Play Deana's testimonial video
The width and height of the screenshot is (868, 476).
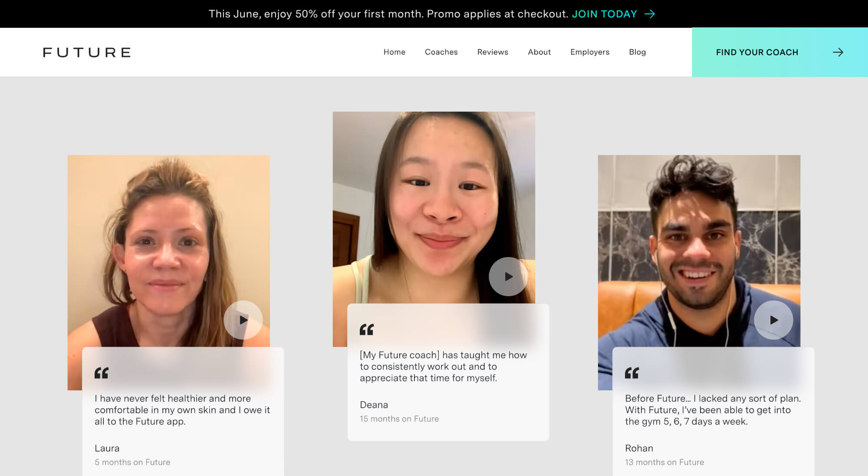pyautogui.click(x=508, y=277)
